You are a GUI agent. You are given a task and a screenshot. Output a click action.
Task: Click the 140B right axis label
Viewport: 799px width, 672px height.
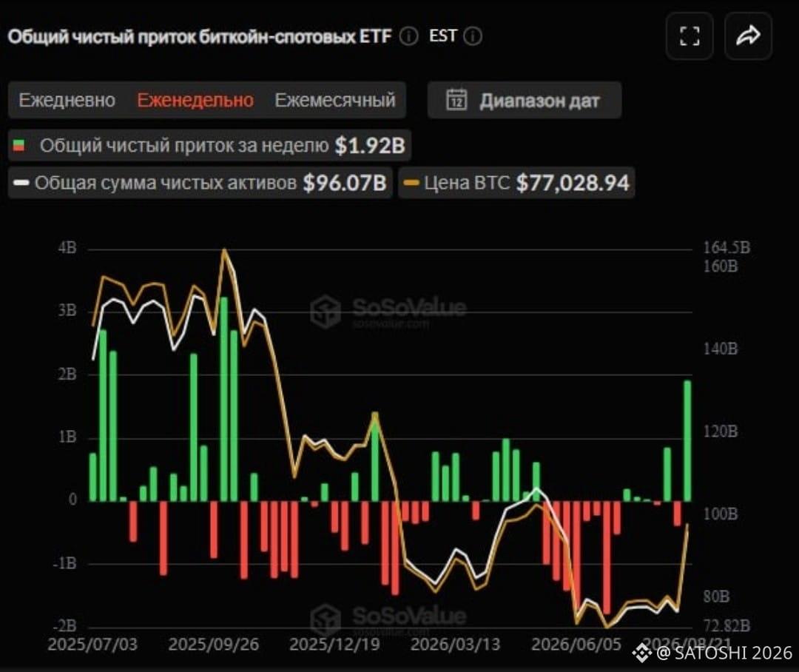tap(721, 349)
